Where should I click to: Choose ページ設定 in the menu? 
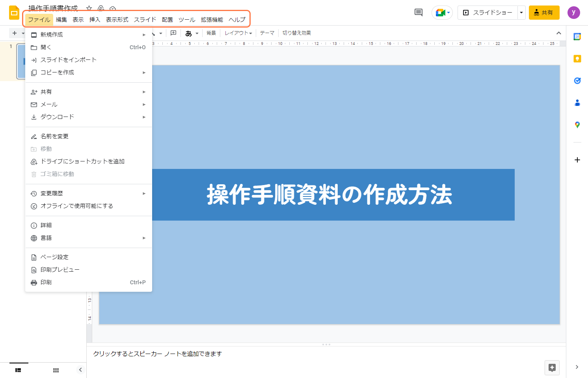pos(89,257)
